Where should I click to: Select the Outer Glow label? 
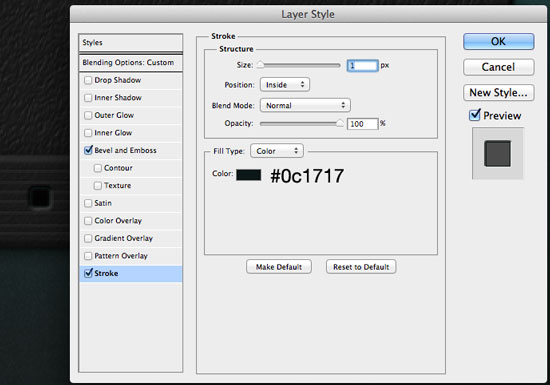click(x=114, y=115)
